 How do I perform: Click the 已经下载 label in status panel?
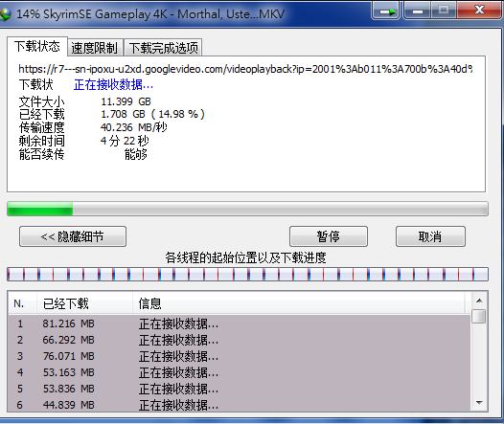42,114
